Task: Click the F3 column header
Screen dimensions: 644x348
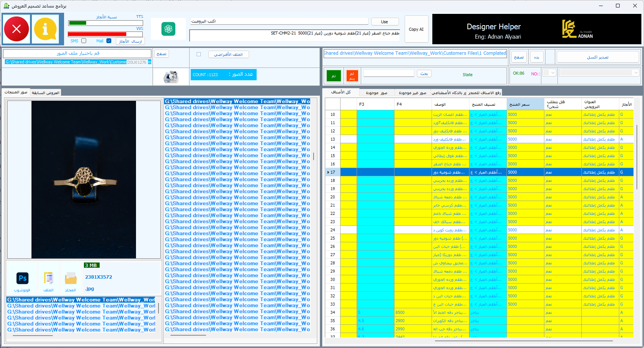Action: [375, 104]
